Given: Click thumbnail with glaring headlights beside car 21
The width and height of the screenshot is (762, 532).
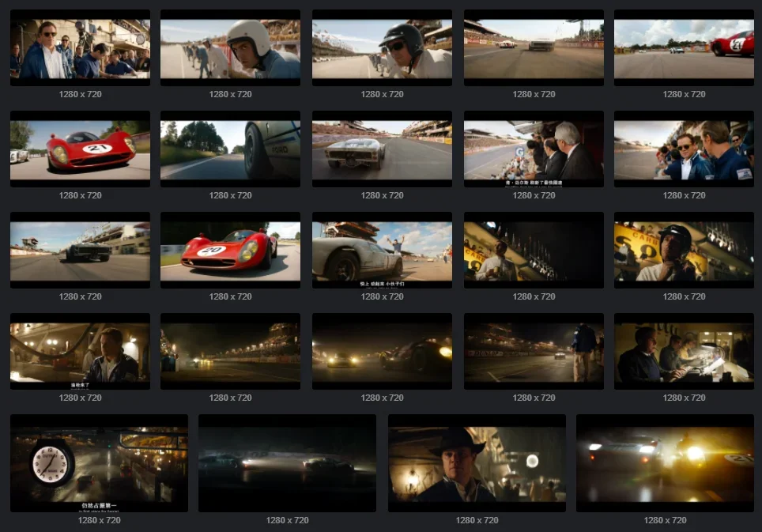Looking at the screenshot, I should point(665,463).
